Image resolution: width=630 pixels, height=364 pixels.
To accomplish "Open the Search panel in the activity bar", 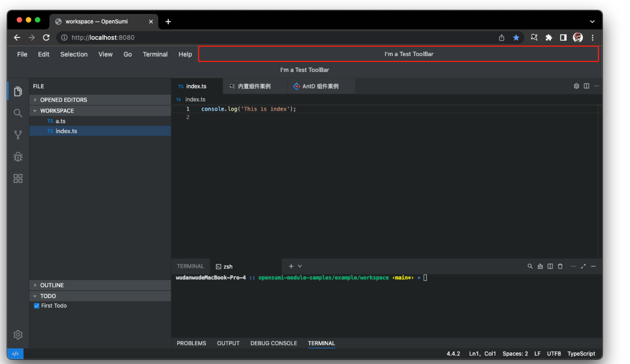I will [18, 113].
